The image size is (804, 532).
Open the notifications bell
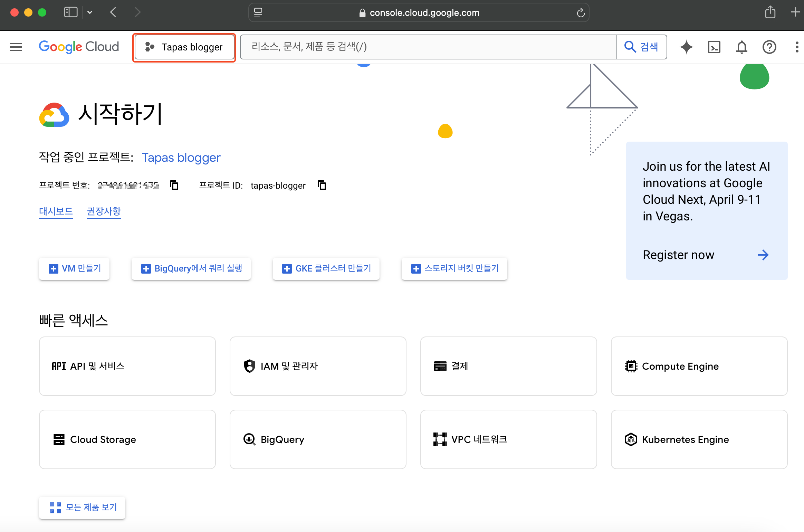742,47
